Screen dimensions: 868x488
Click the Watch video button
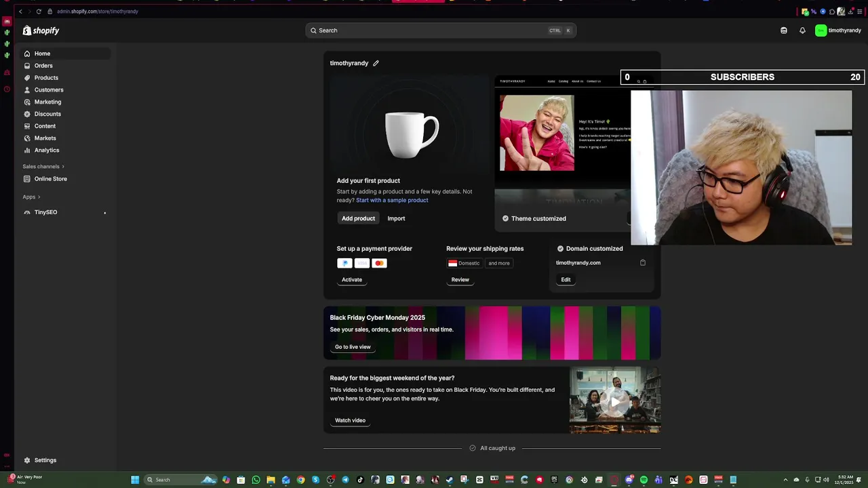click(x=350, y=420)
